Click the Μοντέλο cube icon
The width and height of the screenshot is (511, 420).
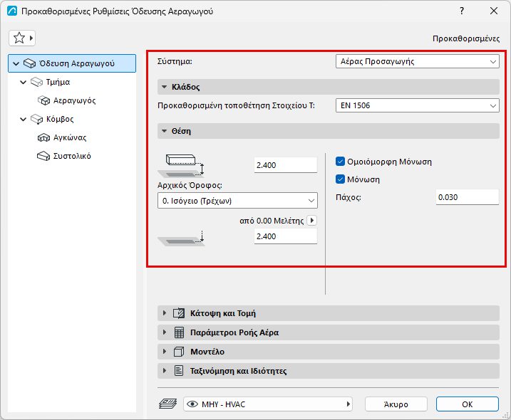pyautogui.click(x=179, y=352)
